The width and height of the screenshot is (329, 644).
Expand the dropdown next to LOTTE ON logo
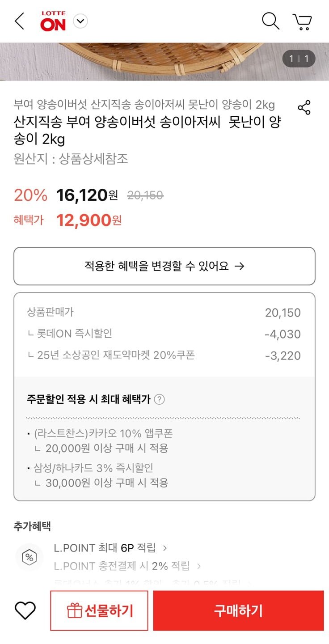point(80,21)
